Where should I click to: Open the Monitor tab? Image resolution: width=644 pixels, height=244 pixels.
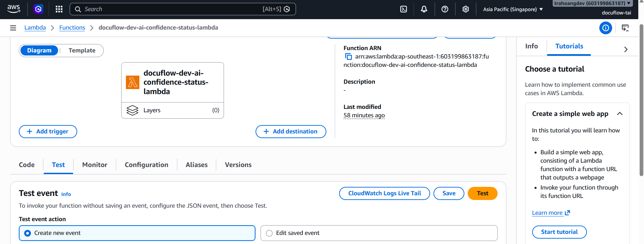tap(95, 165)
